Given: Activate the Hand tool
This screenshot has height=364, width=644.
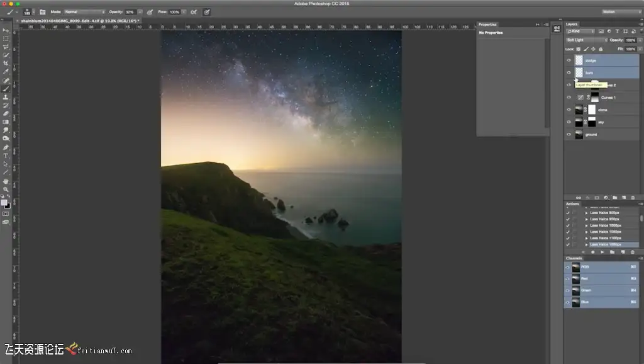Looking at the screenshot, I should (x=6, y=180).
